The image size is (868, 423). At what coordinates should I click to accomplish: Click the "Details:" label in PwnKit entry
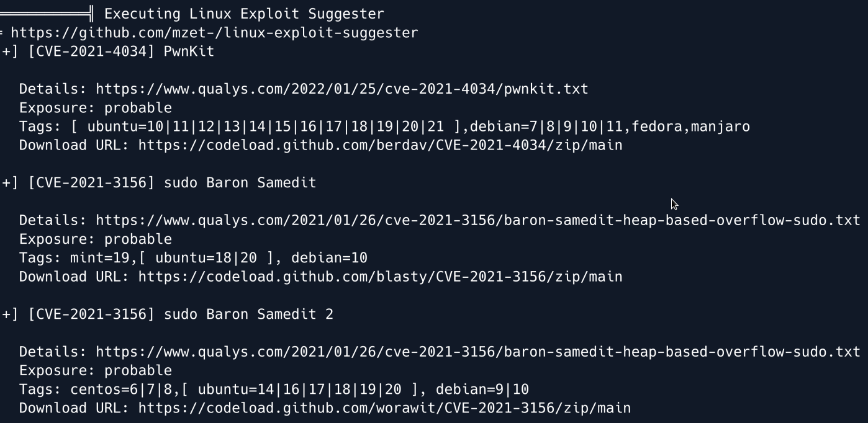point(53,89)
